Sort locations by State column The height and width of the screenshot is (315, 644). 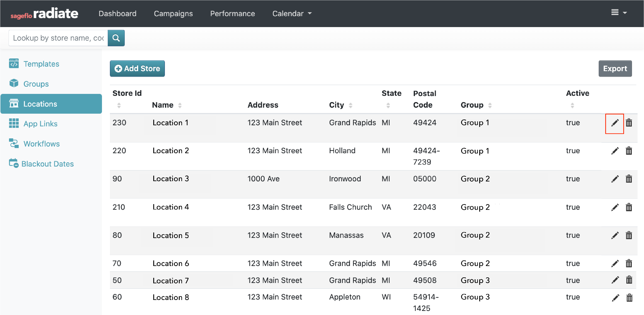[388, 105]
